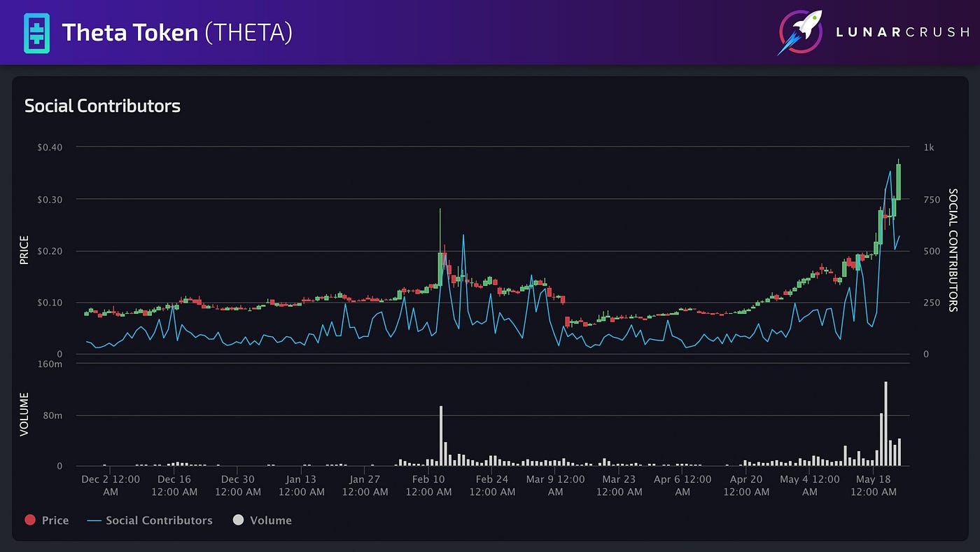Screen dimensions: 980x552
Task: Click the May 4 date axis label
Action: click(x=810, y=485)
